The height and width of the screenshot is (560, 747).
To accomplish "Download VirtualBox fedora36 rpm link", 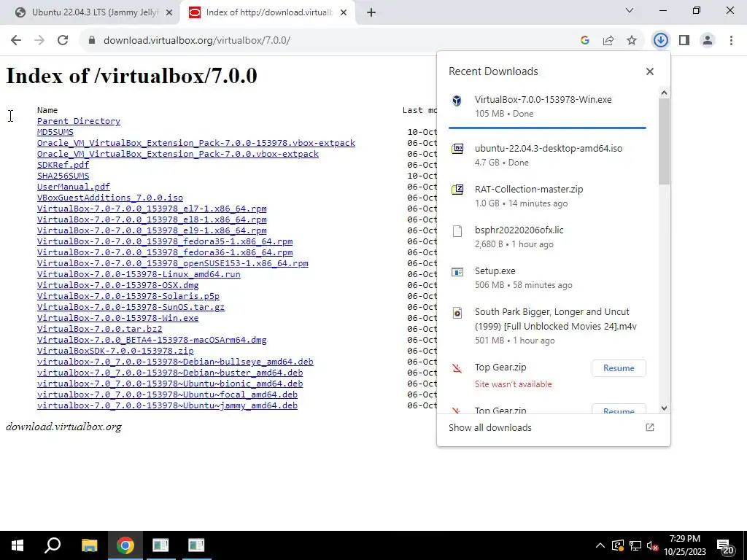I will point(165,252).
